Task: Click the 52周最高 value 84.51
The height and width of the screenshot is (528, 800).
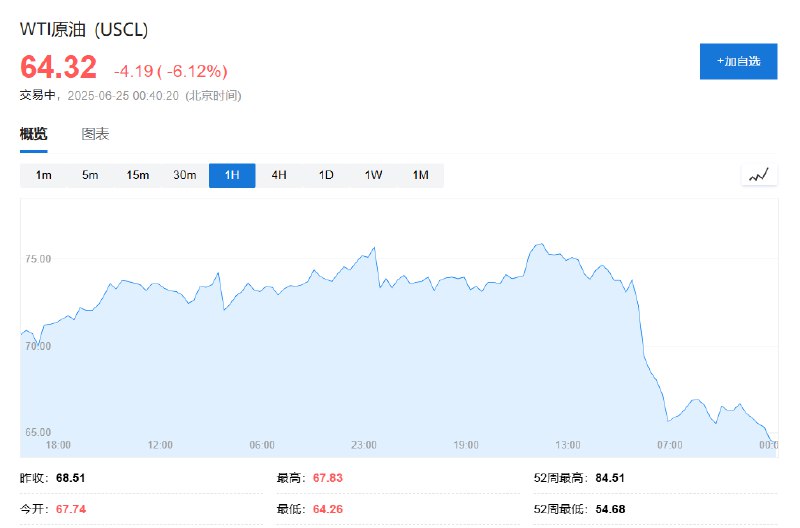Action: (610, 478)
